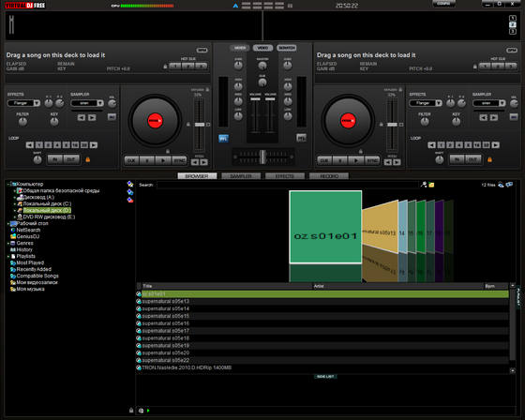Image resolution: width=525 pixels, height=420 pixels.
Task: Toggle lock icon below left jog wheel
Action: click(x=168, y=151)
